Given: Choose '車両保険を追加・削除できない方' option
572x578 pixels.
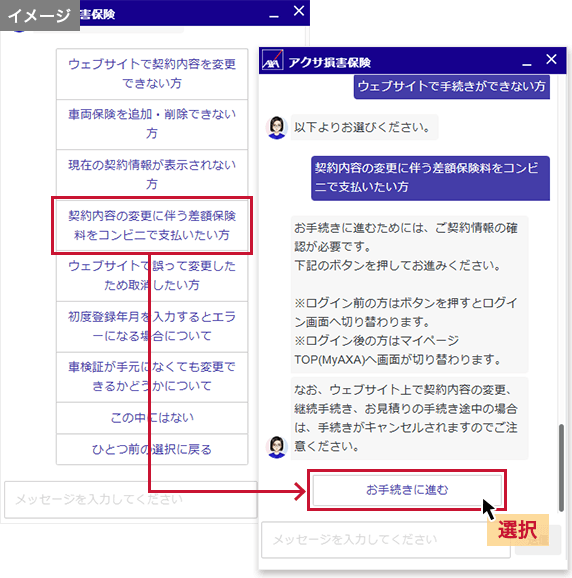Looking at the screenshot, I should coord(152,124).
